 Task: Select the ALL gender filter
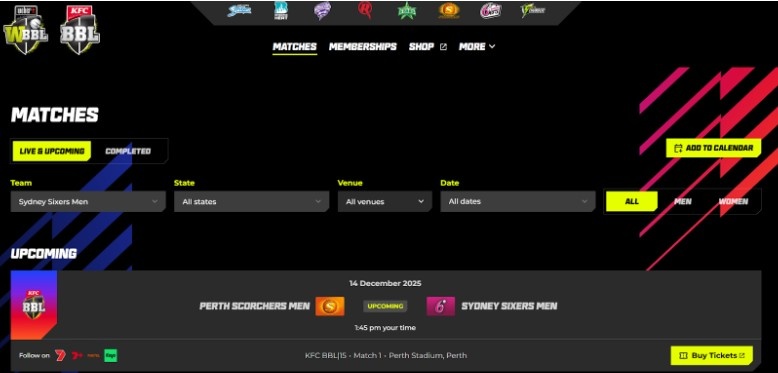pyautogui.click(x=632, y=201)
